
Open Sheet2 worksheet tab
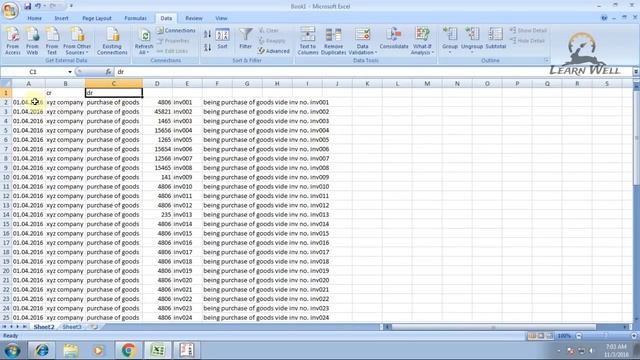[44, 327]
